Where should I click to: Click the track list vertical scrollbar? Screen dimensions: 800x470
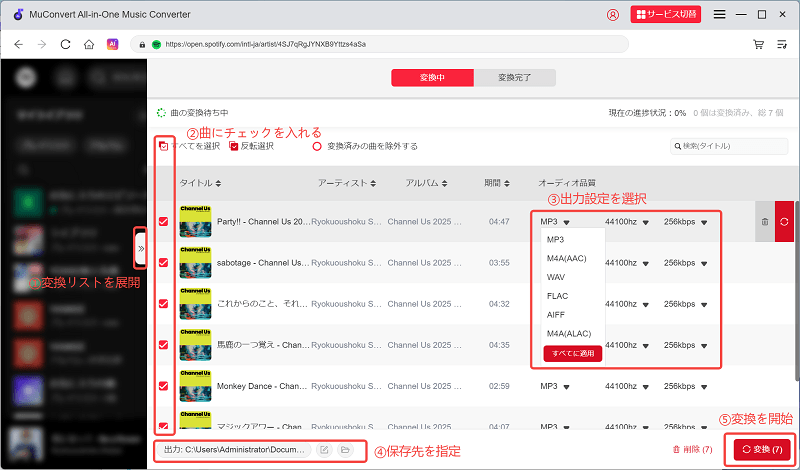(x=797, y=291)
